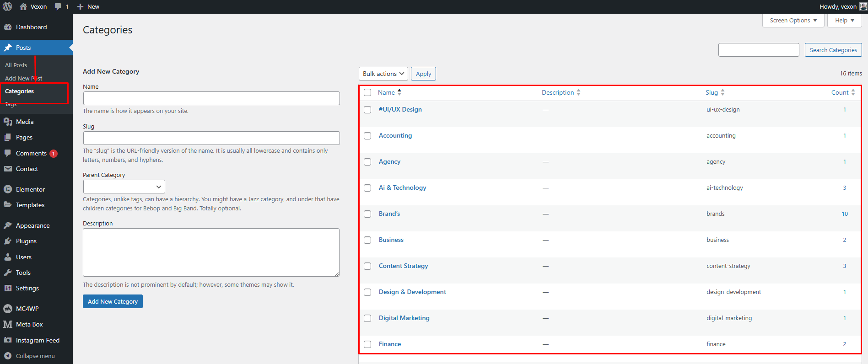Check the Finance row checkbox
Image resolution: width=868 pixels, height=364 pixels.
(x=367, y=344)
